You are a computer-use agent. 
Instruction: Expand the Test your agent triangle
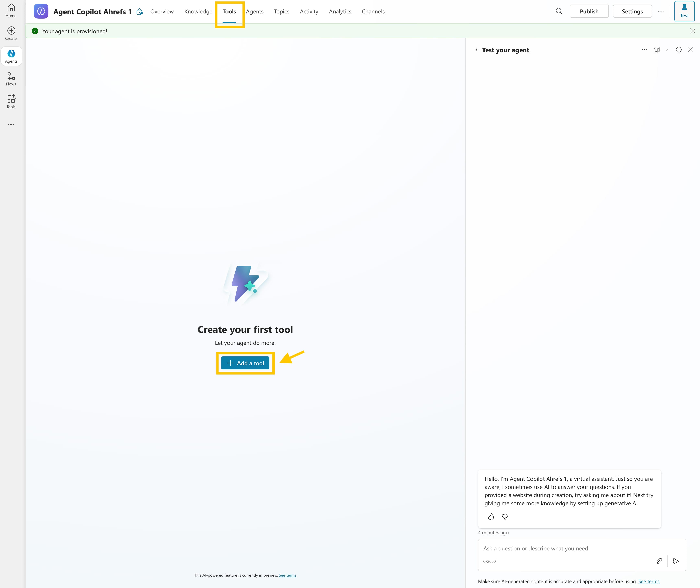(476, 50)
